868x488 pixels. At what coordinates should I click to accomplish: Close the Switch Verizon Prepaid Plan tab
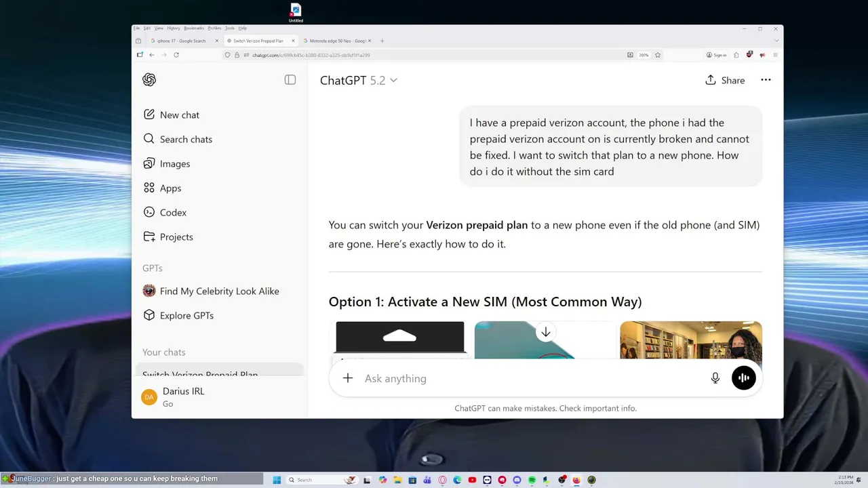coord(293,41)
